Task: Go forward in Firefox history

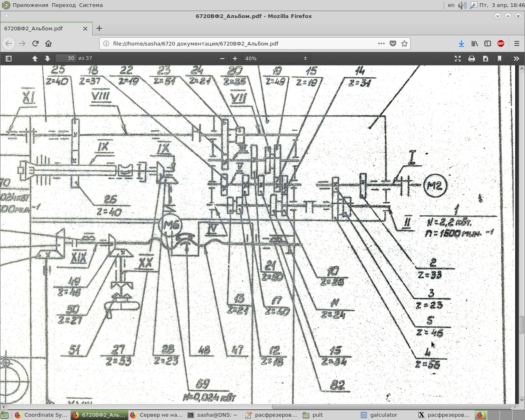Action: pos(22,43)
